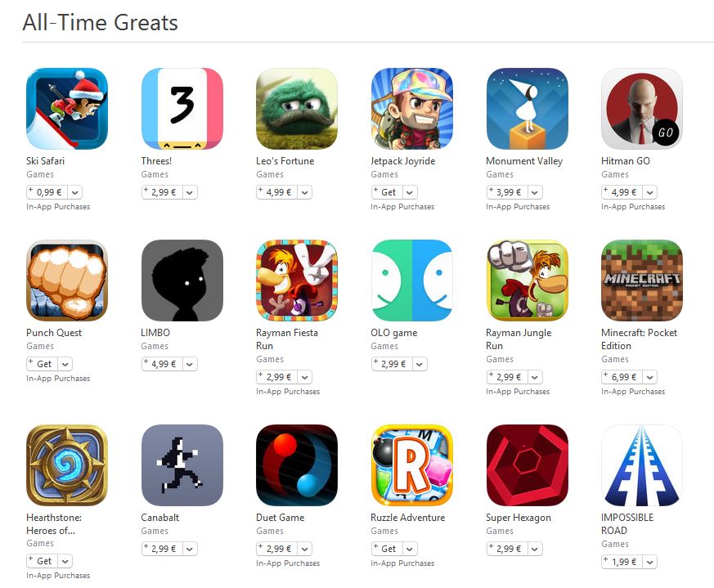Open the Rayman Fiesta Run title link
This screenshot has height=588, width=714.
[287, 339]
